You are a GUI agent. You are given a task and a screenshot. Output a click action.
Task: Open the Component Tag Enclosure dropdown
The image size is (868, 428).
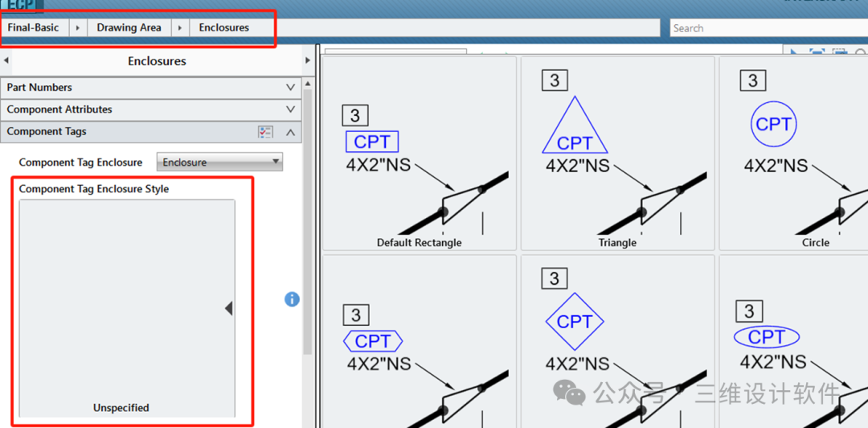click(x=219, y=162)
